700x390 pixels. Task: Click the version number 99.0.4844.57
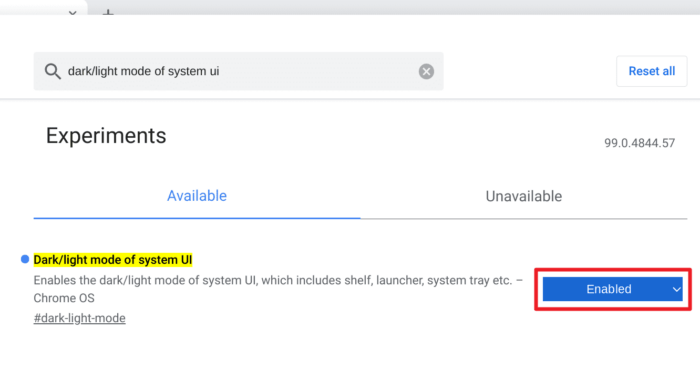[639, 143]
